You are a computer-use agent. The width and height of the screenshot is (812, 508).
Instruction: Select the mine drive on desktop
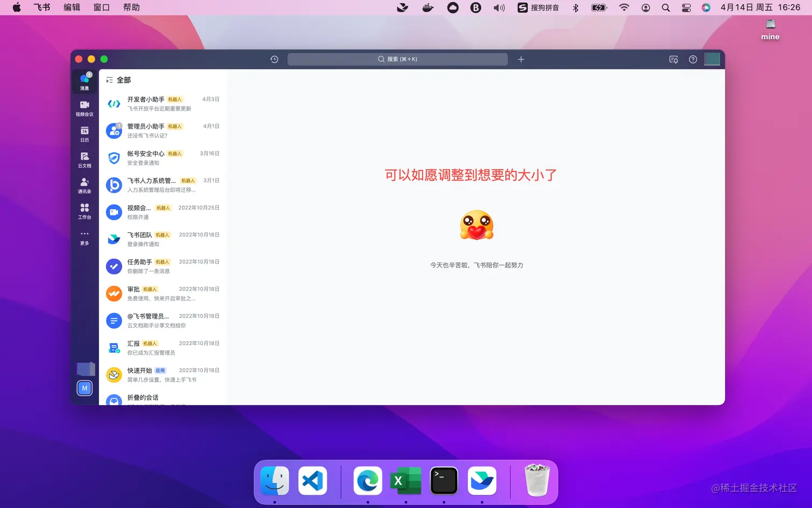pos(770,30)
